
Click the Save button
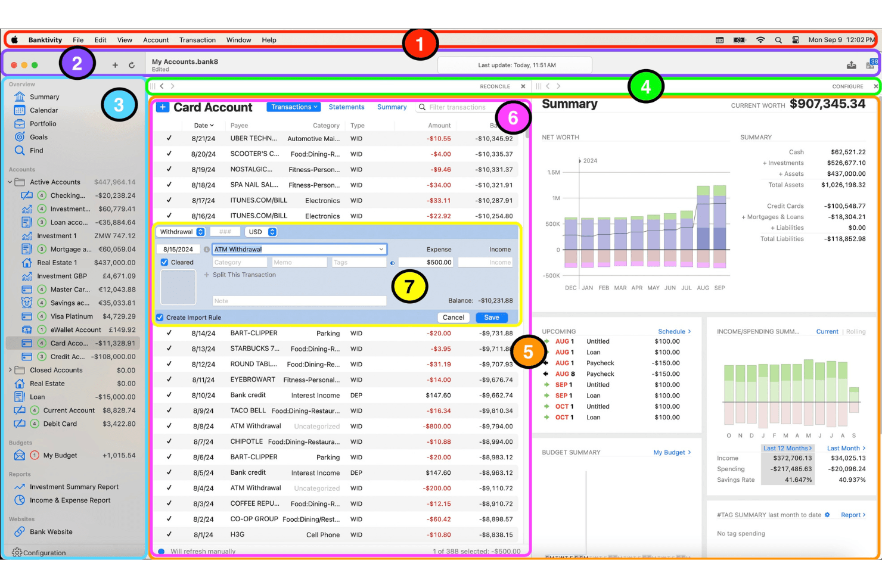[x=492, y=318]
